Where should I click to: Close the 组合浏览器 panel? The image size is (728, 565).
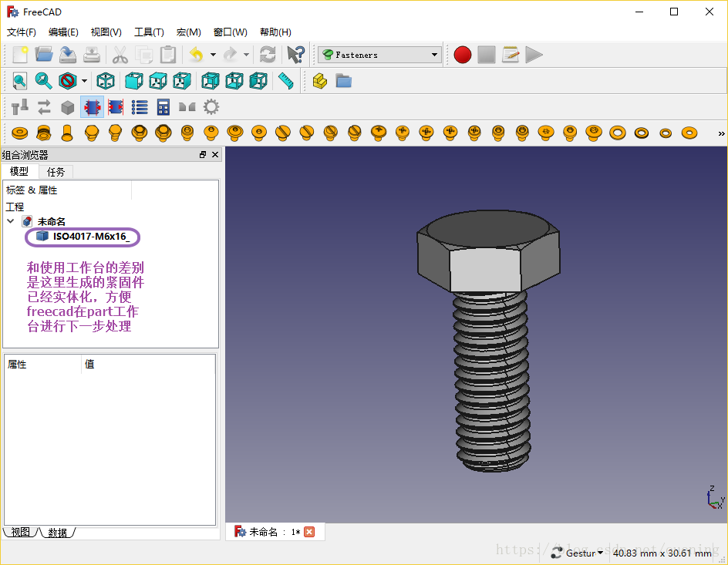(215, 154)
